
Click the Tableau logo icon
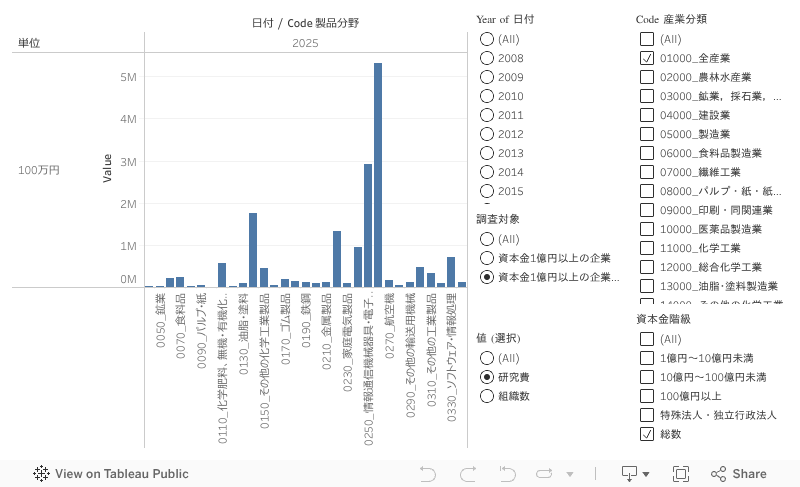tap(41, 474)
